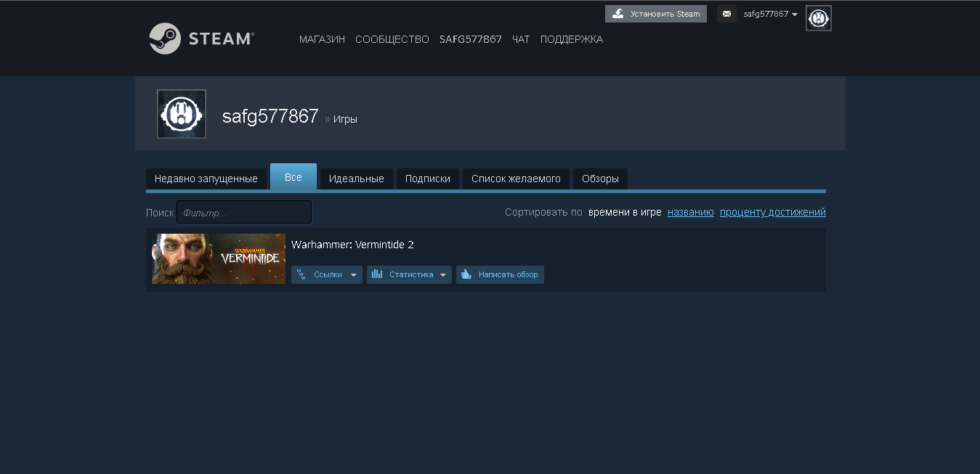Sort games by времени в игре
Viewport: 980px width, 474px height.
625,213
